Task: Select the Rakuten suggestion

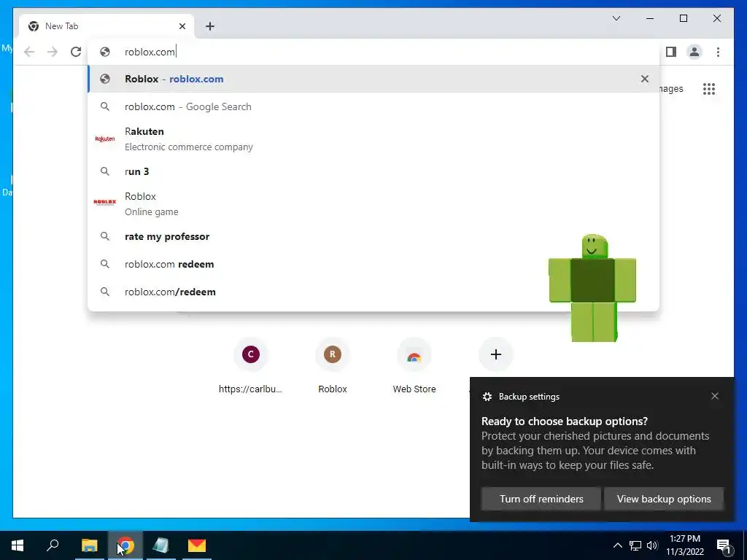Action: point(373,139)
